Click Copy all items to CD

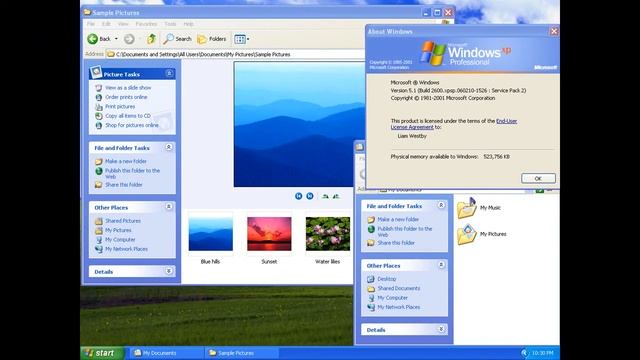(x=128, y=116)
